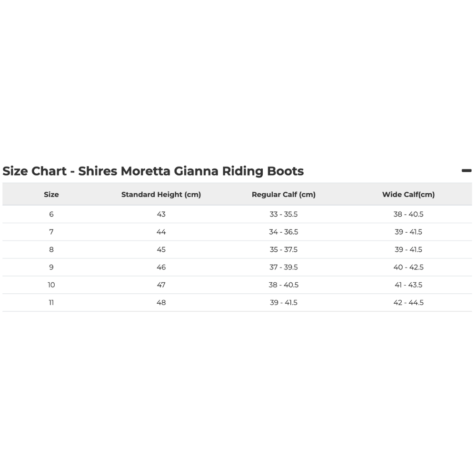The image size is (476, 476).
Task: Select the Wide Calf(cm) column header
Action: pyautogui.click(x=408, y=194)
